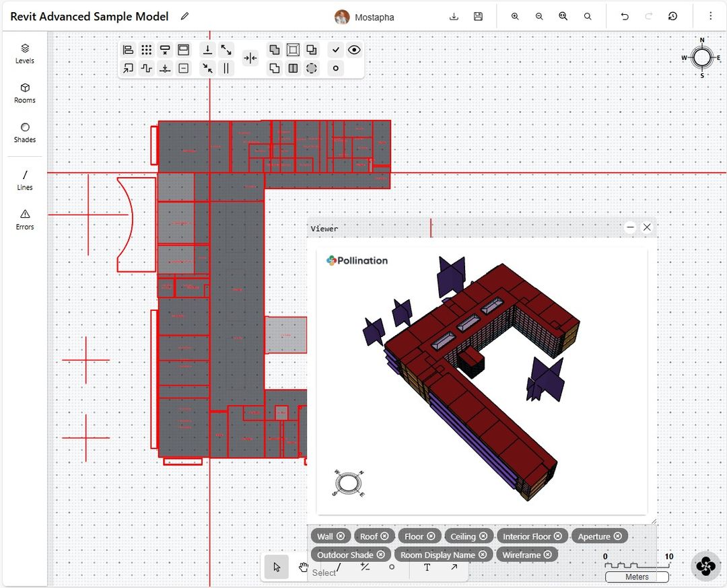Image resolution: width=727 pixels, height=588 pixels.
Task: Click the compass to reorient the view
Action: (701, 59)
